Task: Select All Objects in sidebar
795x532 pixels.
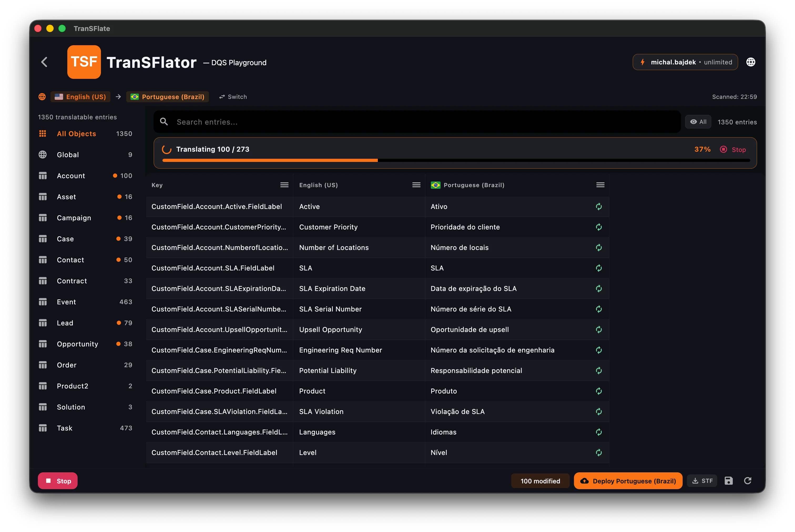Action: click(76, 134)
